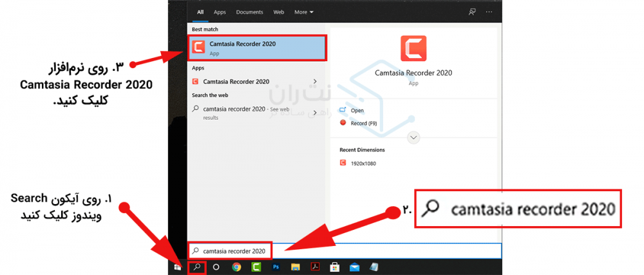Expand more actions with the down chevron

click(413, 137)
